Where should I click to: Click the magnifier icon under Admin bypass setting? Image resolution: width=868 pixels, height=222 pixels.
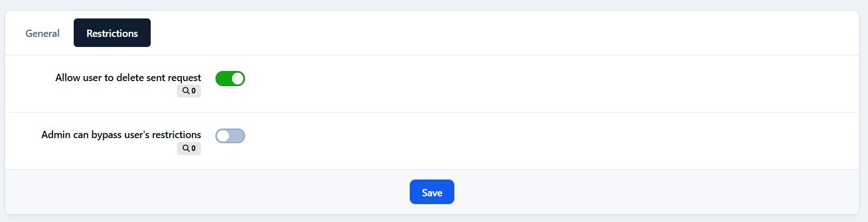tap(186, 148)
